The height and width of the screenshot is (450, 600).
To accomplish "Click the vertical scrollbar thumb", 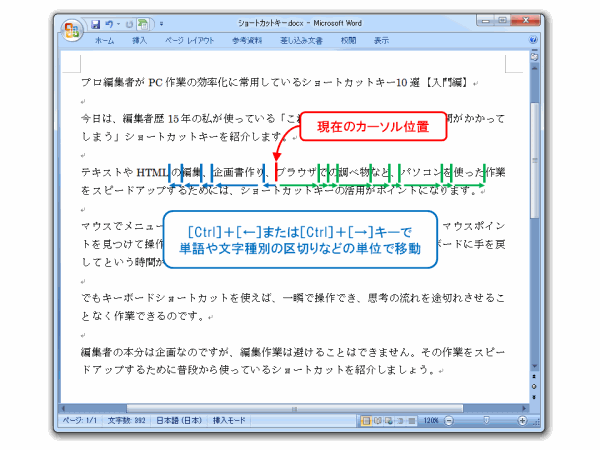I will point(535,160).
